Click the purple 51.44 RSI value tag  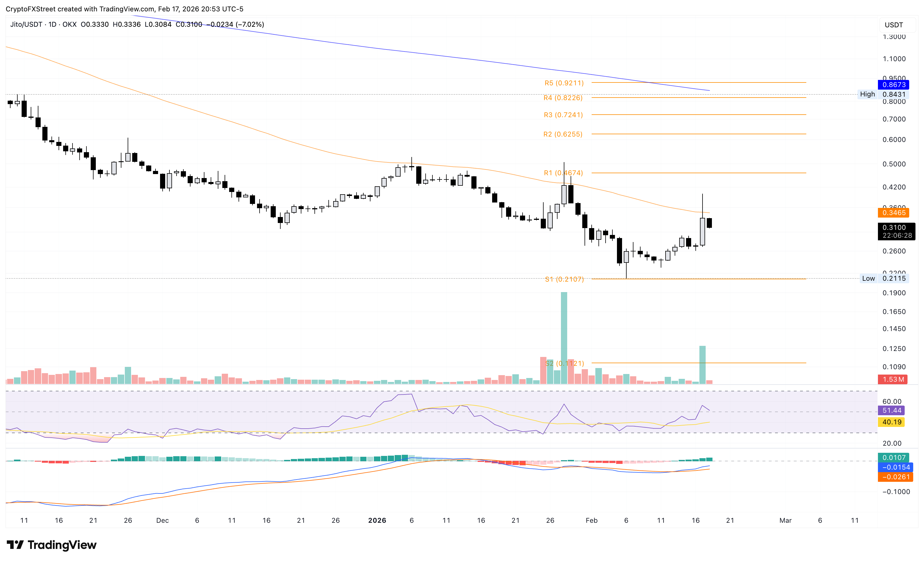tap(891, 410)
